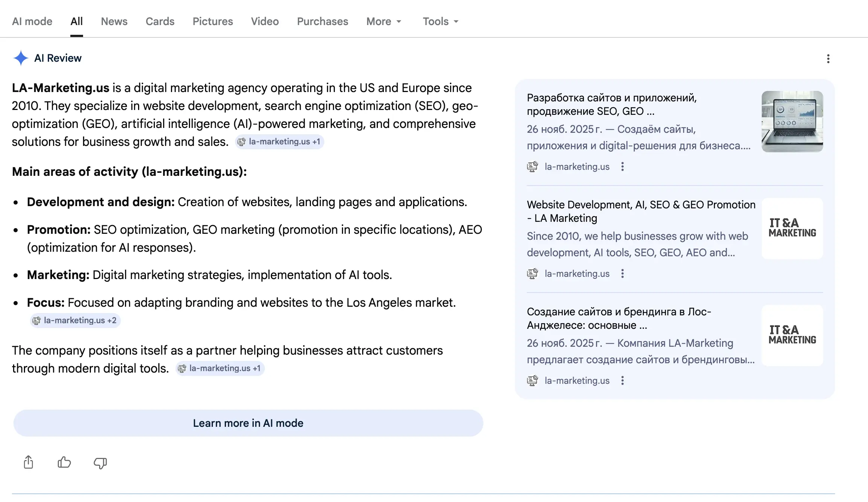Screen dimensions: 868x502
Task: Click Learn more in AI mode button
Action: pyautogui.click(x=248, y=423)
